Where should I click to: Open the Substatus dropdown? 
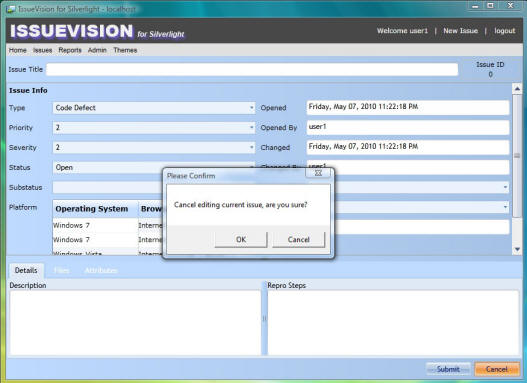point(108,187)
